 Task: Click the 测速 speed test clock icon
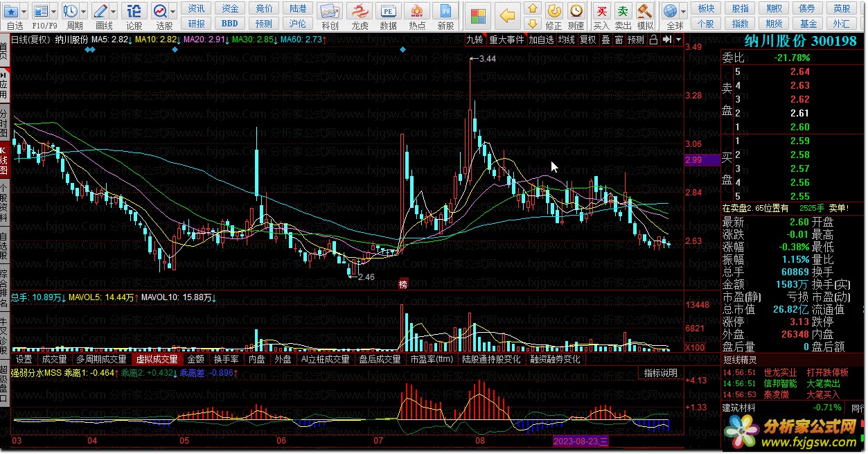click(x=576, y=10)
